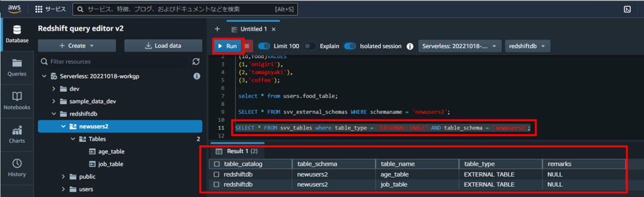Show info for Serverless 20221018-workgp workgroup
This screenshot has width=644, height=197.
[x=196, y=76]
